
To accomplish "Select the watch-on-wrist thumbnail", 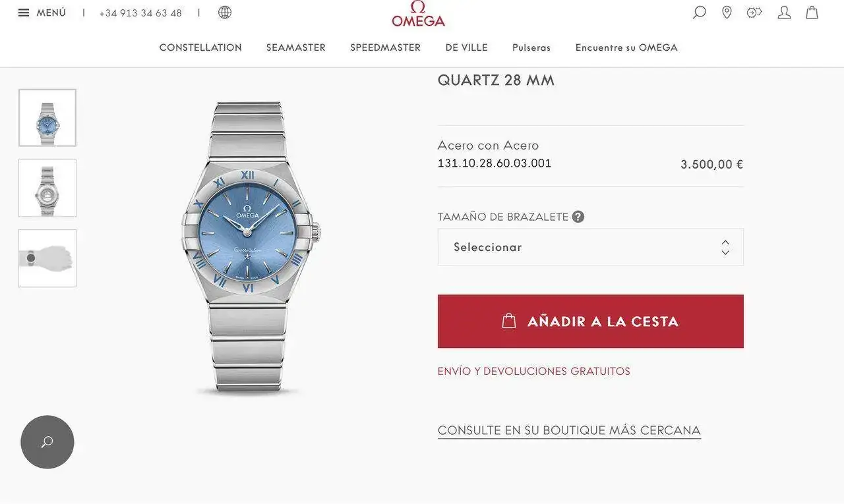I will pyautogui.click(x=47, y=258).
